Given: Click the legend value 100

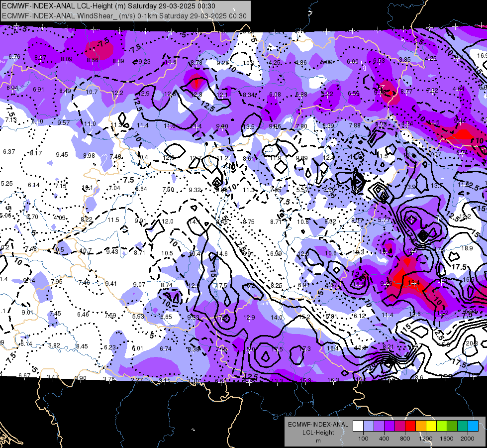Looking at the screenshot, I should (x=363, y=439).
